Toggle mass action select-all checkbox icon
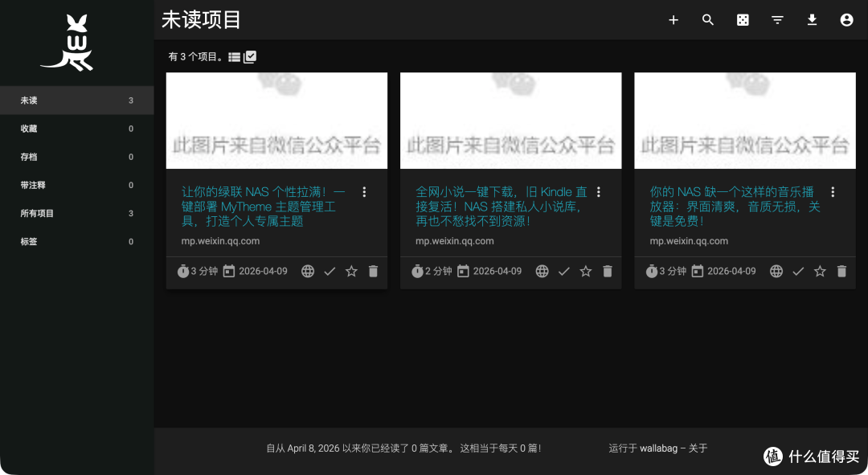This screenshot has width=868, height=475. click(250, 56)
